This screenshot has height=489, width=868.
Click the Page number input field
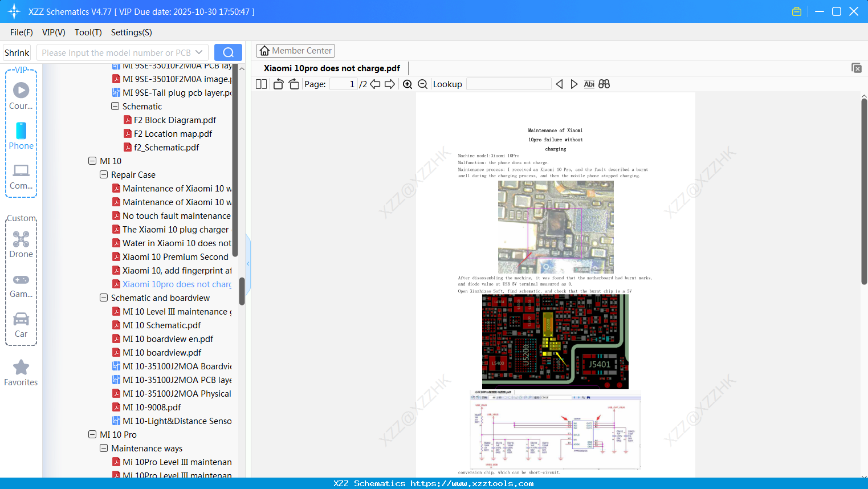[x=343, y=84]
